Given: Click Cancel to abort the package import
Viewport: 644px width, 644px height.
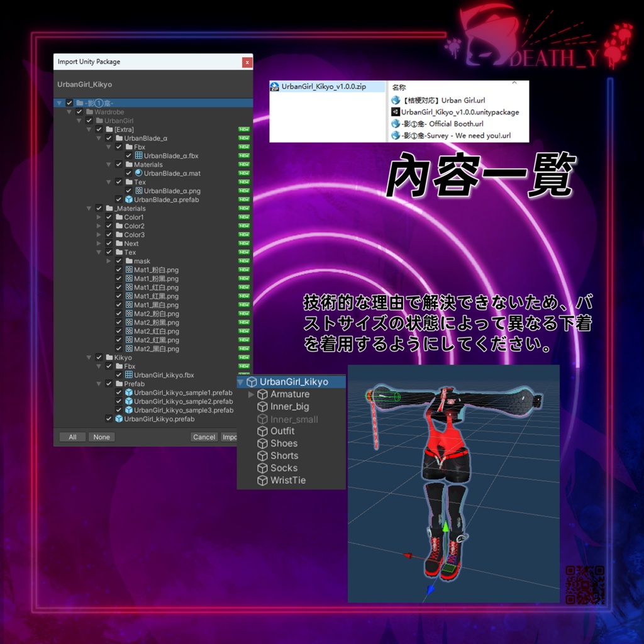Looking at the screenshot, I should [204, 436].
